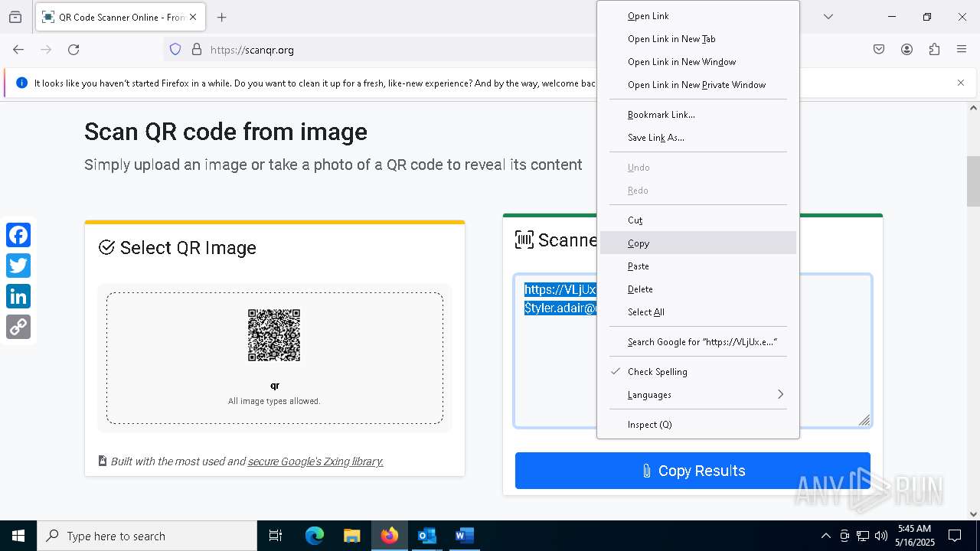
Task: Choose Copy from context menu
Action: click(x=698, y=243)
